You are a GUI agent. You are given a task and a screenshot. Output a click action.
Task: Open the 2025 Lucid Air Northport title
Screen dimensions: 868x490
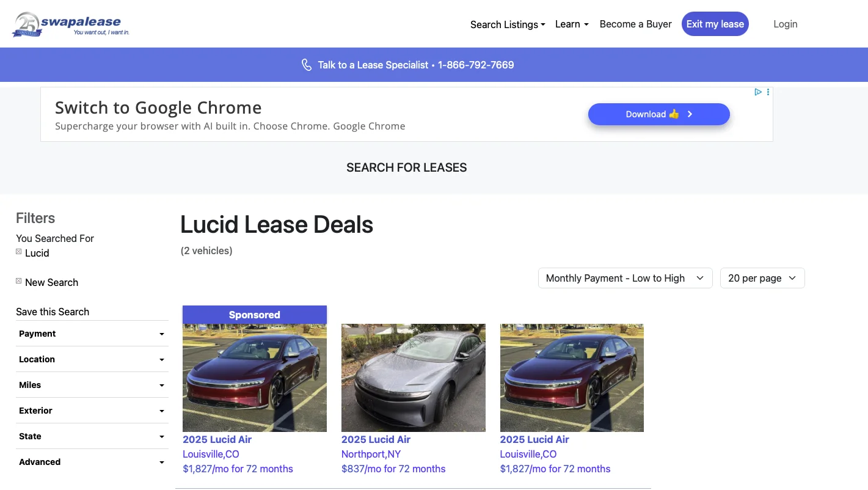(x=376, y=439)
